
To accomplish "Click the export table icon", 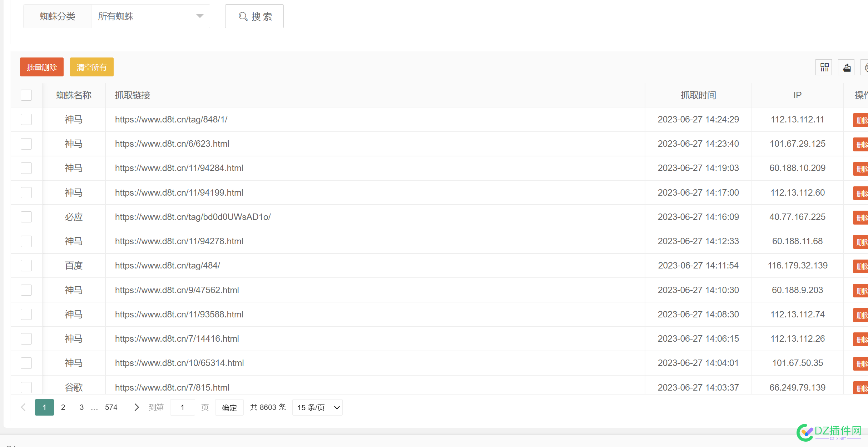I will point(847,67).
